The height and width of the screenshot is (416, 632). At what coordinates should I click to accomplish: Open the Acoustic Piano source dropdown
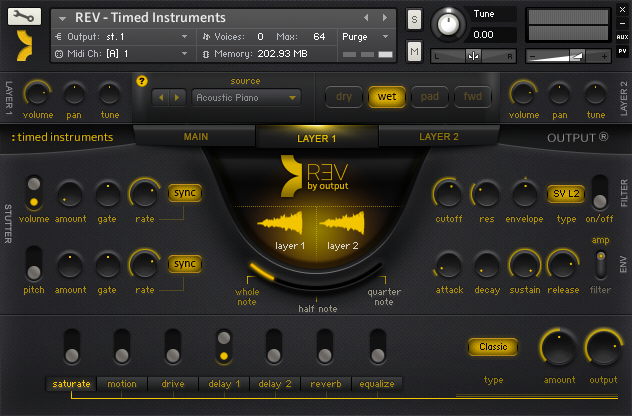coord(247,97)
